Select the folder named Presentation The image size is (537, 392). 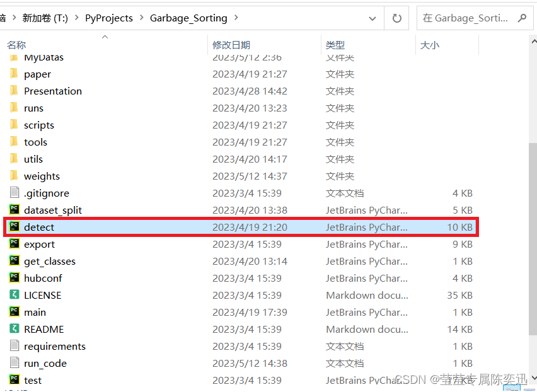pos(53,91)
